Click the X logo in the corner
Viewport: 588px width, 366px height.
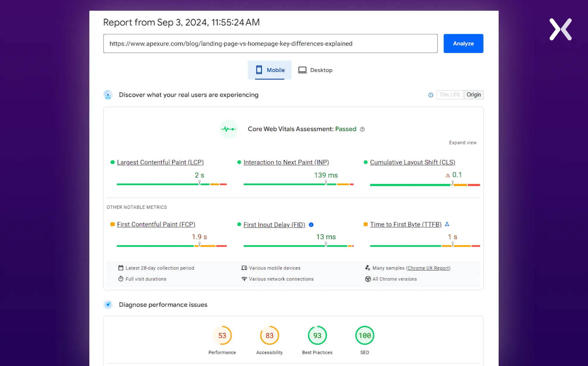[561, 29]
